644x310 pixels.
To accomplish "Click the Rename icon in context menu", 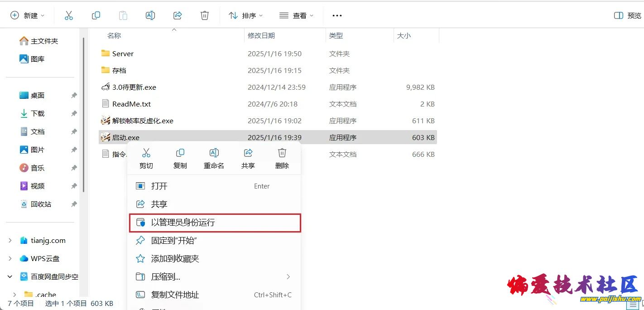I will (214, 153).
